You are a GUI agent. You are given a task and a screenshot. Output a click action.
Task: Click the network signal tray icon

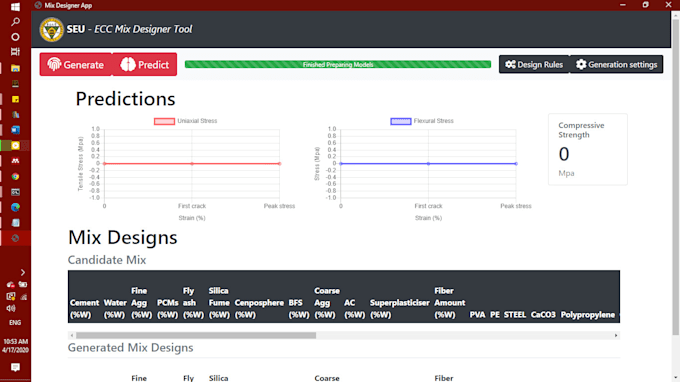23,297
